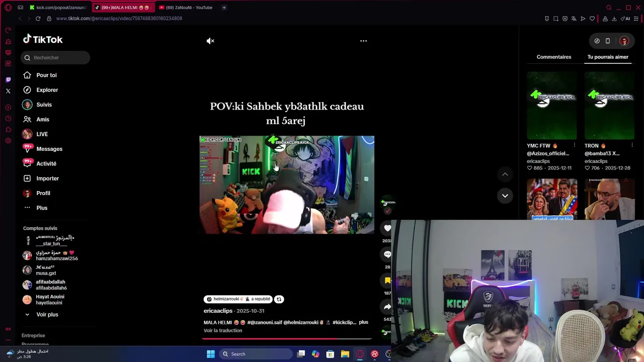The image size is (644, 362).
Task: Share the video with the arrow icon
Action: (387, 307)
